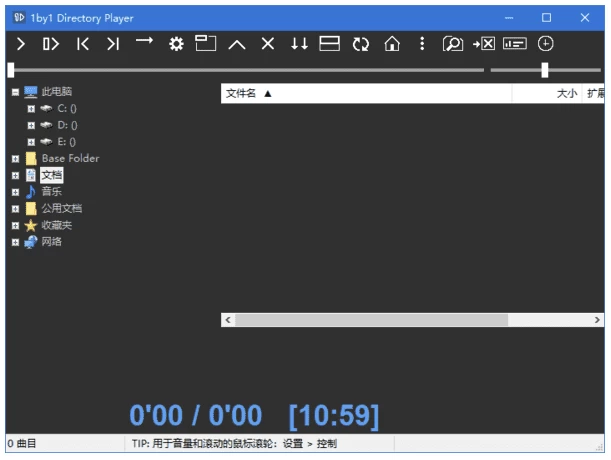The height and width of the screenshot is (460, 611).
Task: Sort by the 大小 column header
Action: 565,93
